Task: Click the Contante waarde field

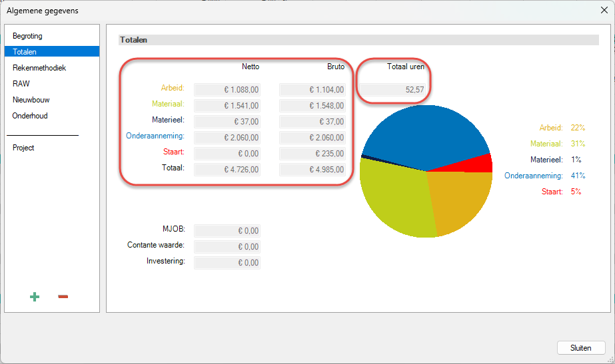Action: [x=227, y=247]
